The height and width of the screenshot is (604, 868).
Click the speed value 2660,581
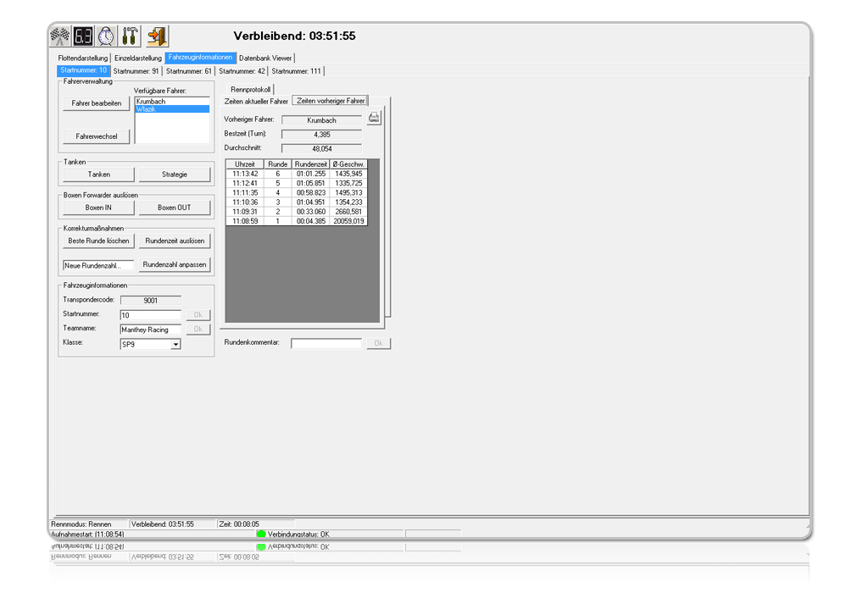point(348,211)
